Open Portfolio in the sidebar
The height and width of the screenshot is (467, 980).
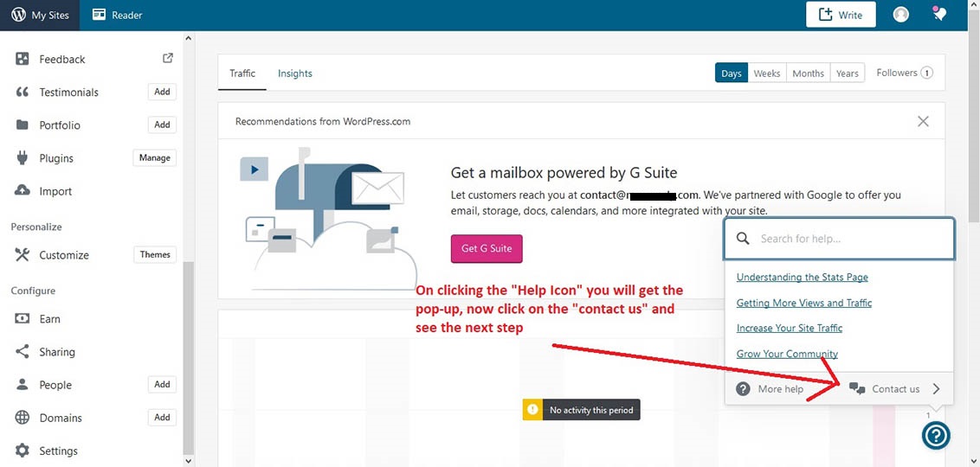(x=60, y=125)
